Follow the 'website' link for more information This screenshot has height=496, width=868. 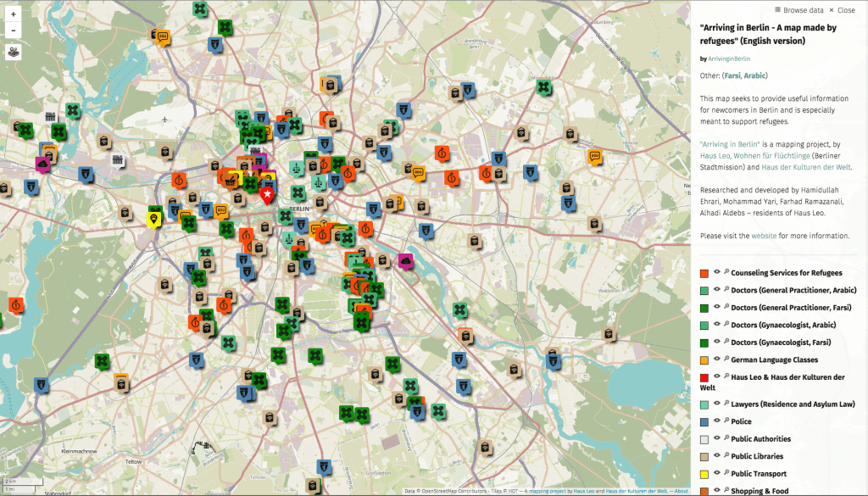tap(764, 235)
